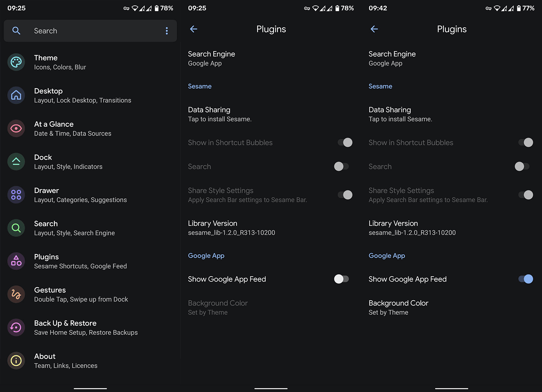The height and width of the screenshot is (392, 542).
Task: Open Search layout and style settings
Action: coord(90,228)
